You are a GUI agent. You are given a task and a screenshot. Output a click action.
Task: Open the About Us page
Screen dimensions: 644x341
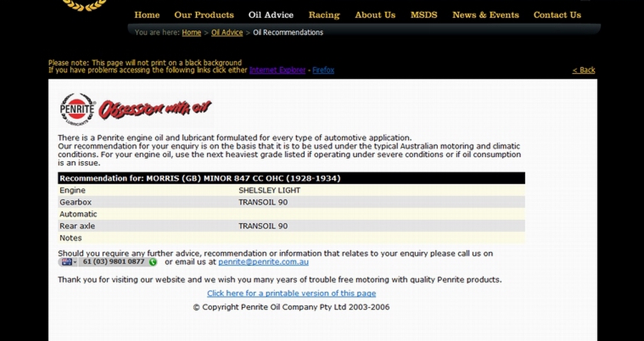pos(375,15)
